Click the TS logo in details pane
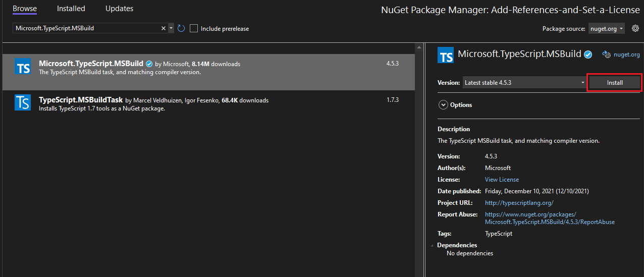 [x=446, y=55]
